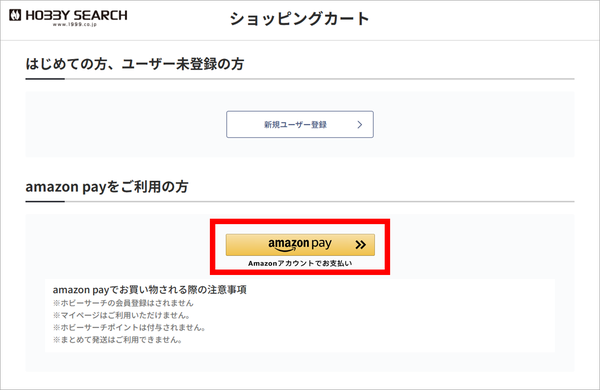Viewport: 600px width, 390px height.
Task: Click the chevron arrow on the registration button
Action: coord(359,124)
